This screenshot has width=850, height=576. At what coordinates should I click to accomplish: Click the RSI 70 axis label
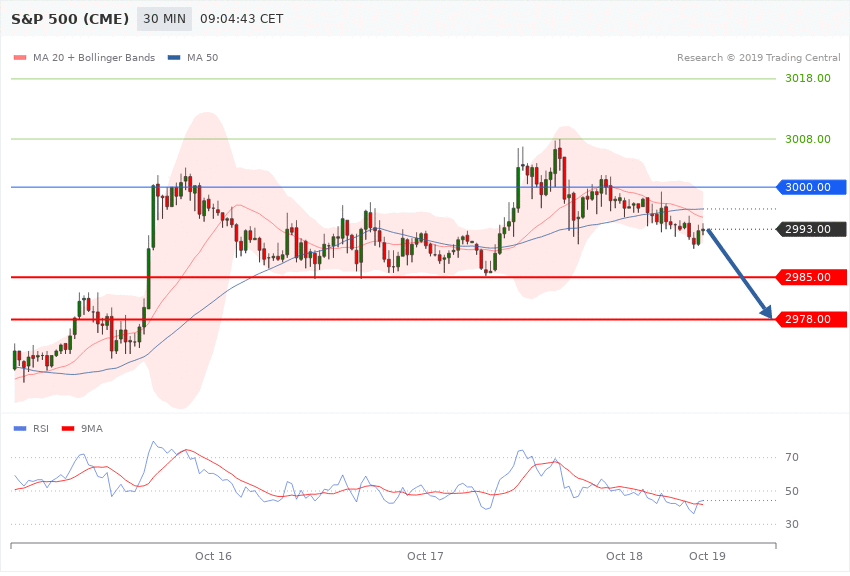[x=792, y=457]
